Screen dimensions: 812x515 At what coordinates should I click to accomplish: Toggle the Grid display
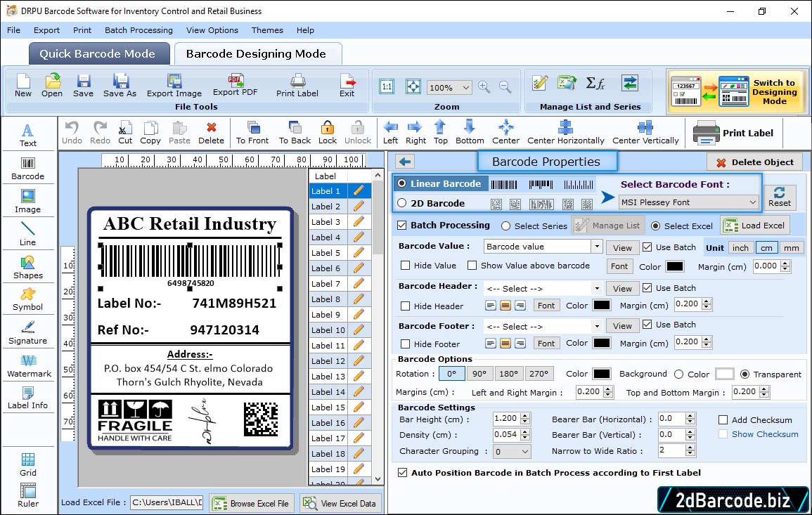[28, 464]
